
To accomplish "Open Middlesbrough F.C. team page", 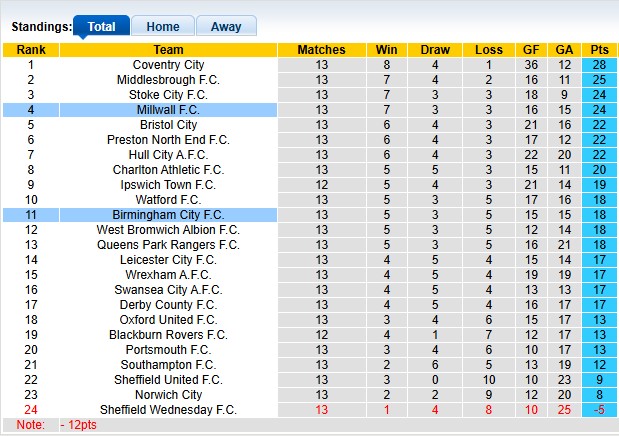I will point(168,80).
